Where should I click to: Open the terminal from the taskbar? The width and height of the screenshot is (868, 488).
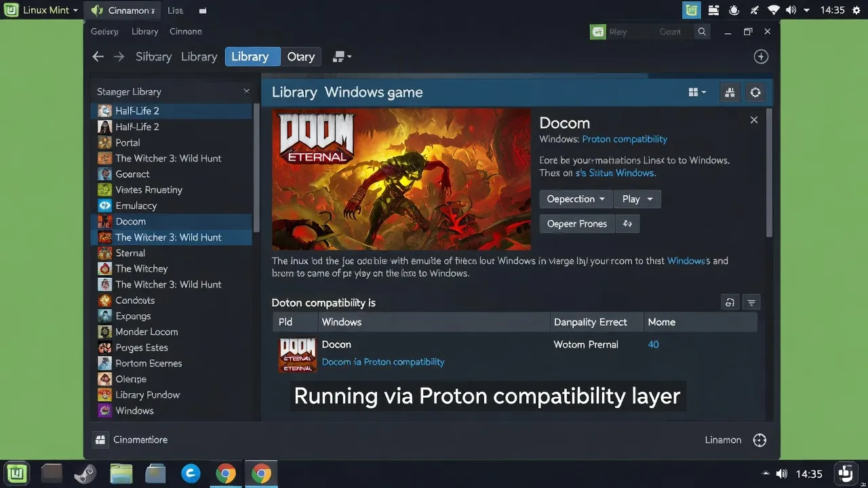coord(52,473)
